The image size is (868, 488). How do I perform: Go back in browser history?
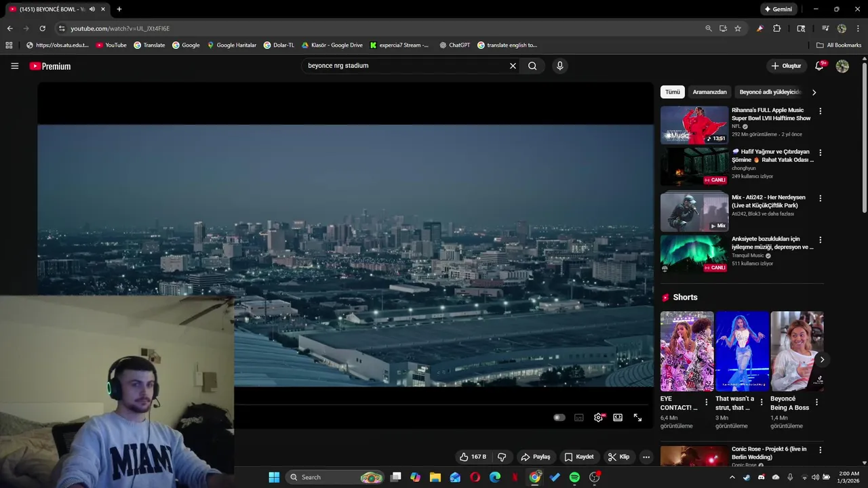(x=9, y=28)
